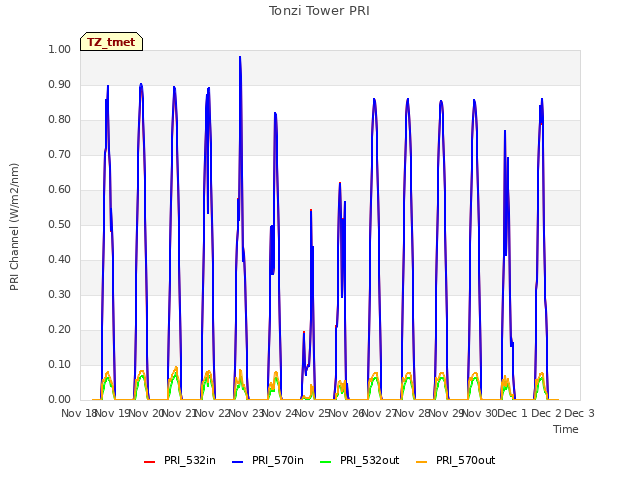Screen dimensions: 640x480
Task: Click the y-axis label PRI Channel (W/m2/nm)
Action: (14, 227)
